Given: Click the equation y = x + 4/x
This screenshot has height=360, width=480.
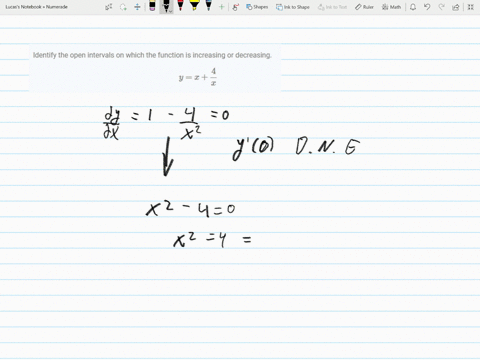Looking at the screenshot, I should coord(198,77).
